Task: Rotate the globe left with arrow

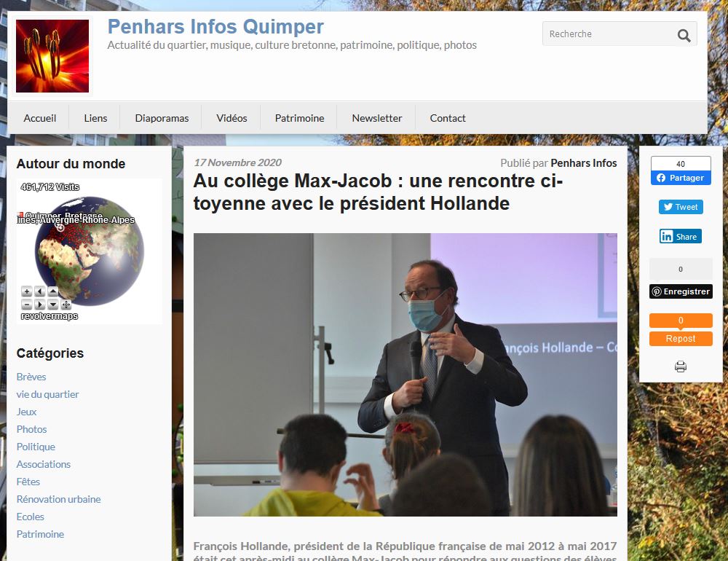Action: point(40,291)
